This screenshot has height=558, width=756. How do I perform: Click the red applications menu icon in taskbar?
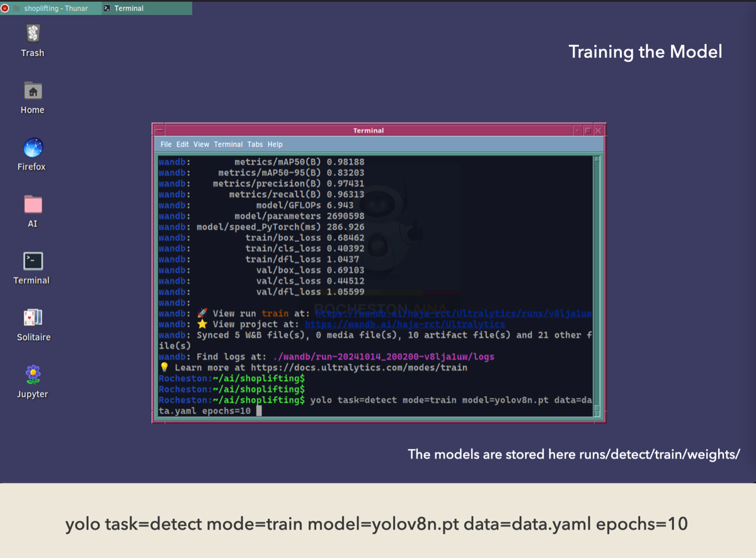point(5,8)
